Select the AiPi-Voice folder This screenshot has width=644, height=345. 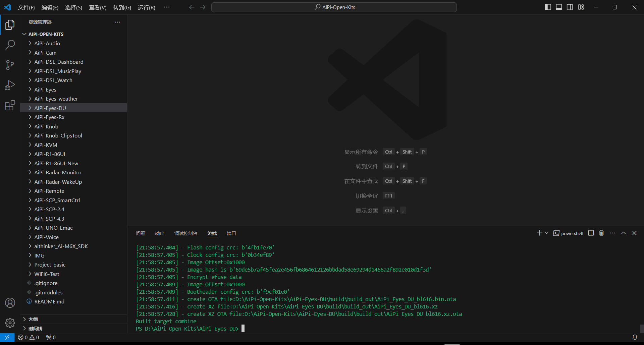pyautogui.click(x=74, y=237)
